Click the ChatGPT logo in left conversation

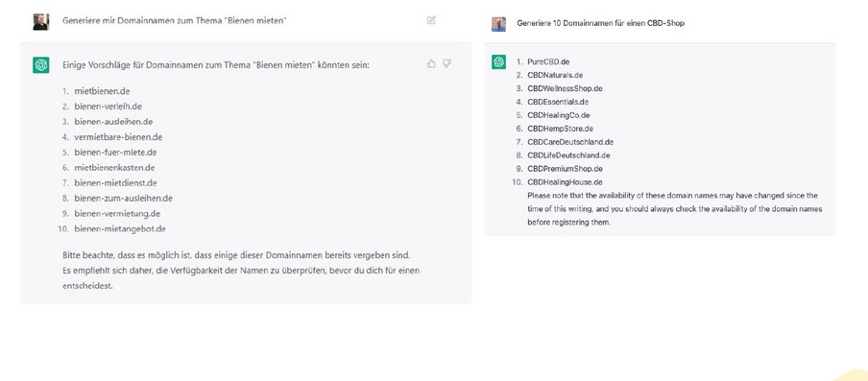point(41,64)
